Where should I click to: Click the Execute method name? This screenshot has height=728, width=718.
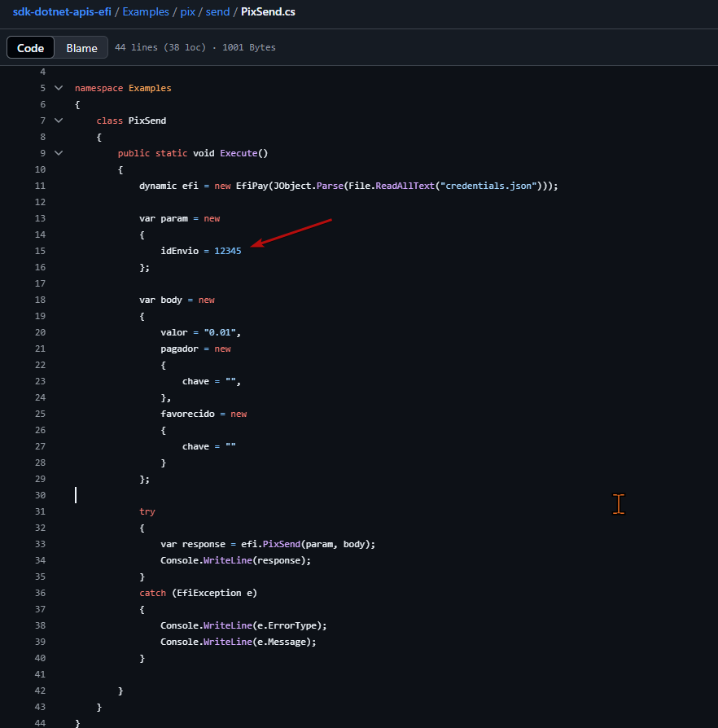(x=239, y=153)
